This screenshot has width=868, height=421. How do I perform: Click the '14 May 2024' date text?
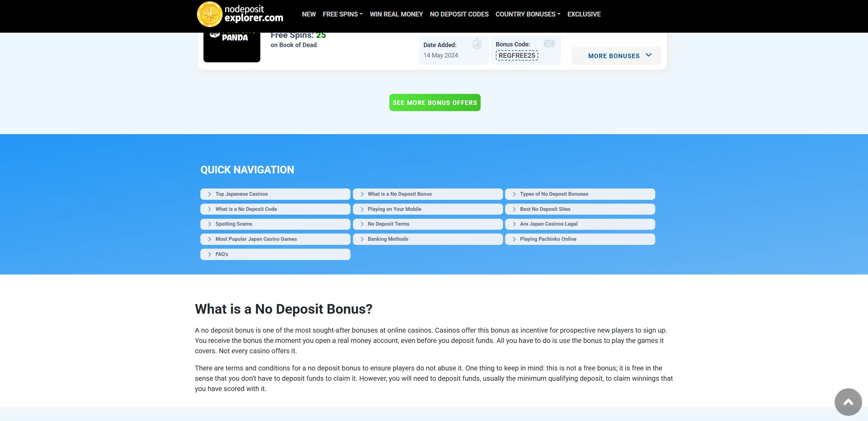(441, 55)
